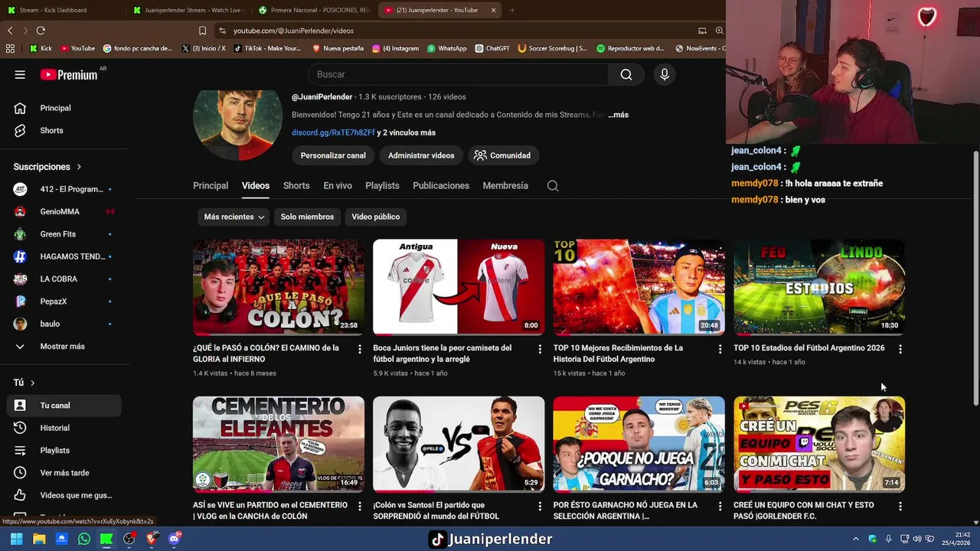
Task: Select the Solo miembros filter chip
Action: pos(307,217)
